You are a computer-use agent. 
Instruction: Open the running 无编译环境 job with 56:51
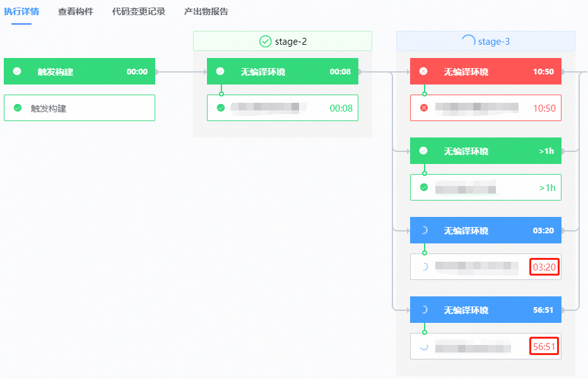tap(486, 310)
